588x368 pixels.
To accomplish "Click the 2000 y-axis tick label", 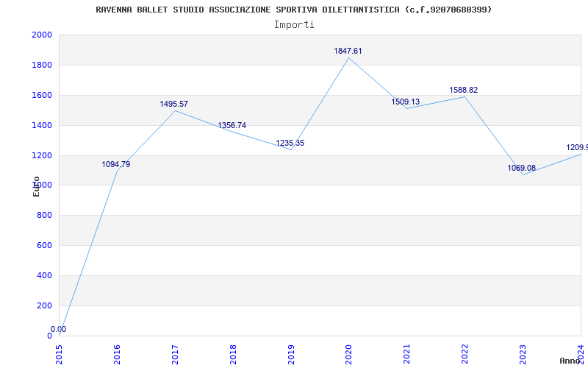I will [x=42, y=35].
